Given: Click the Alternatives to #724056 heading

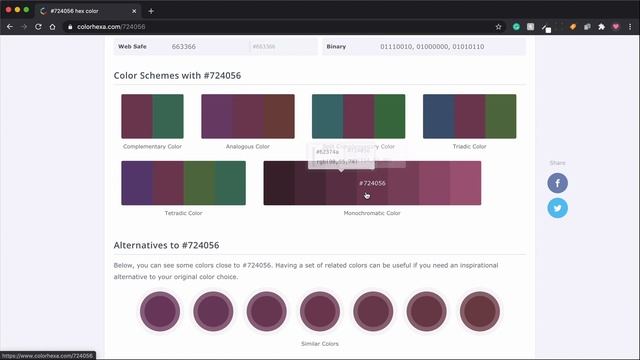Looking at the screenshot, I should (166, 245).
